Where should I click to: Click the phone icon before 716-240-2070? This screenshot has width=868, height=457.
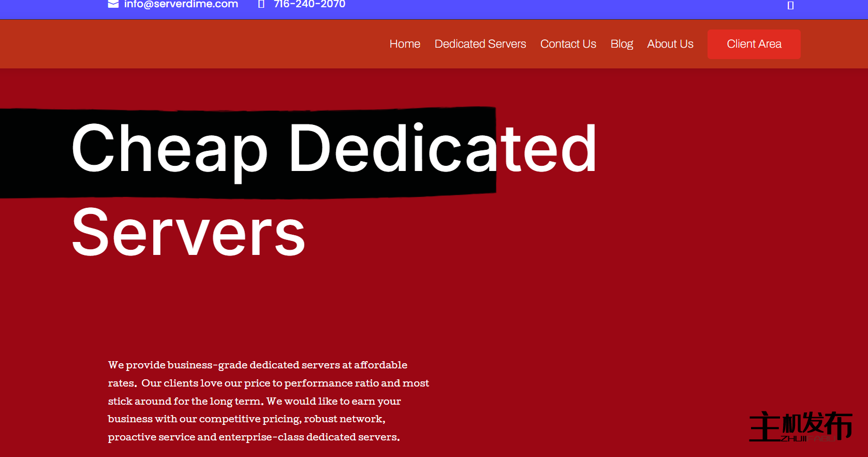[261, 4]
